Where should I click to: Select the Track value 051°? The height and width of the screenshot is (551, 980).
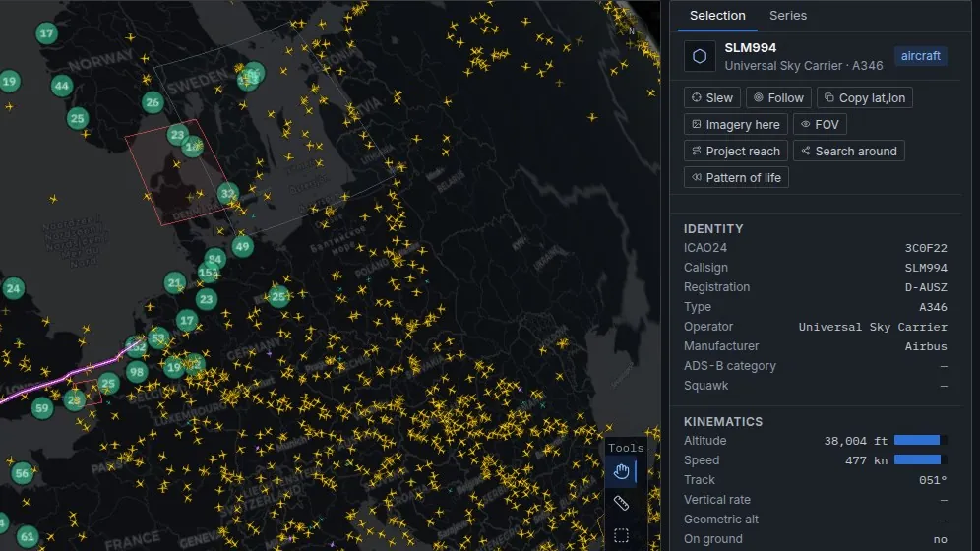(933, 480)
